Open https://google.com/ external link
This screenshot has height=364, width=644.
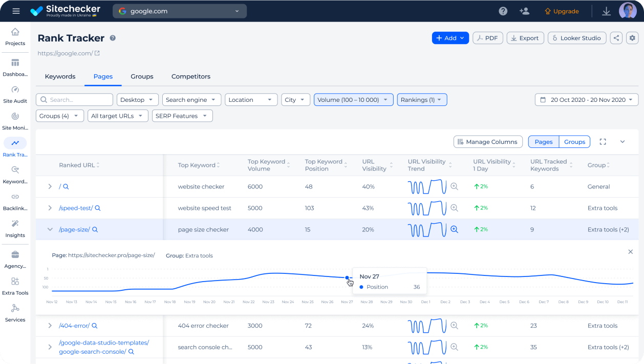[68, 53]
